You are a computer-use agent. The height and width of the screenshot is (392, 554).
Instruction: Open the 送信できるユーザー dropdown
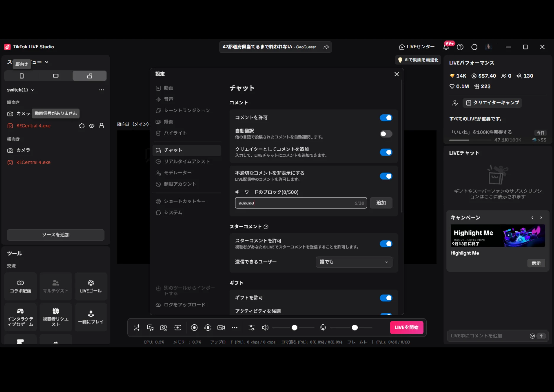coord(354,262)
